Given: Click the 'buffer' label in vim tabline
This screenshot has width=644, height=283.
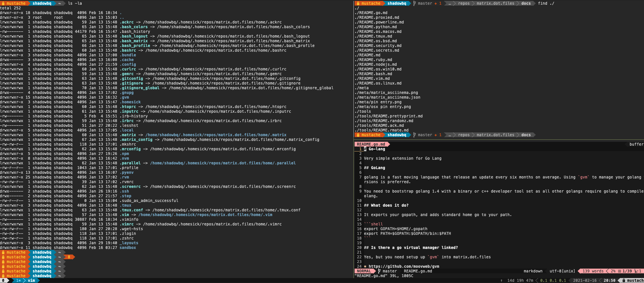Looking at the screenshot, I should (636, 144).
